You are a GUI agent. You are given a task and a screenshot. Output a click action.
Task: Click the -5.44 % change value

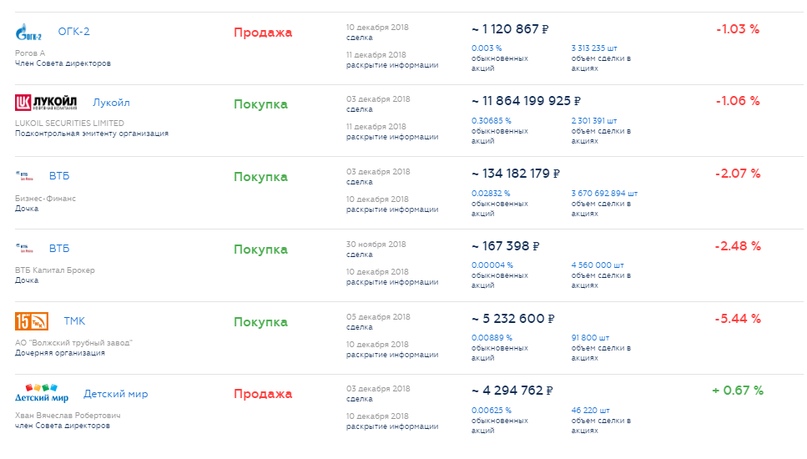coord(738,319)
